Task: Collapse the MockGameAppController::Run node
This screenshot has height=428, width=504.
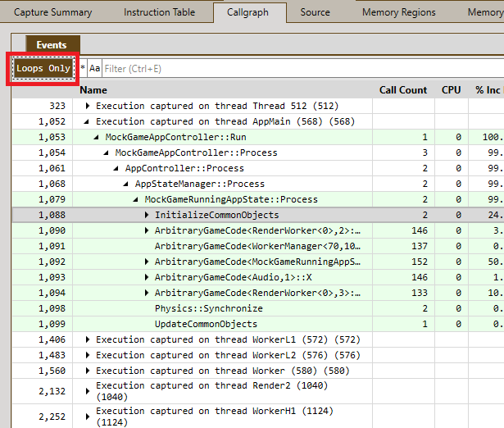Action: (96, 137)
